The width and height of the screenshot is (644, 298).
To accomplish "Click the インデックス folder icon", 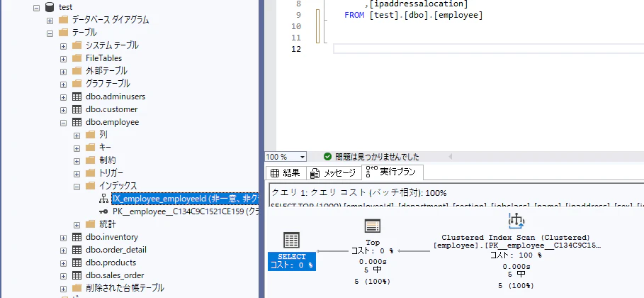I will [91, 186].
